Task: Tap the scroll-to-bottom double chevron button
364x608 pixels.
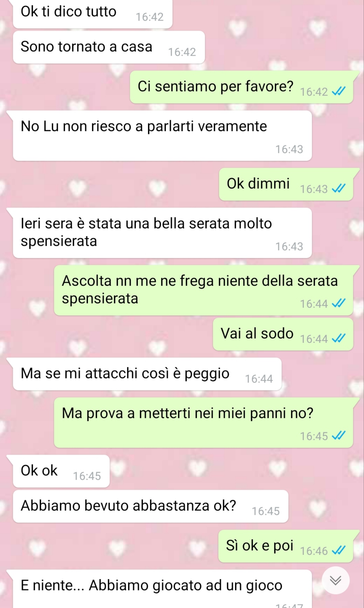Action: point(335,580)
